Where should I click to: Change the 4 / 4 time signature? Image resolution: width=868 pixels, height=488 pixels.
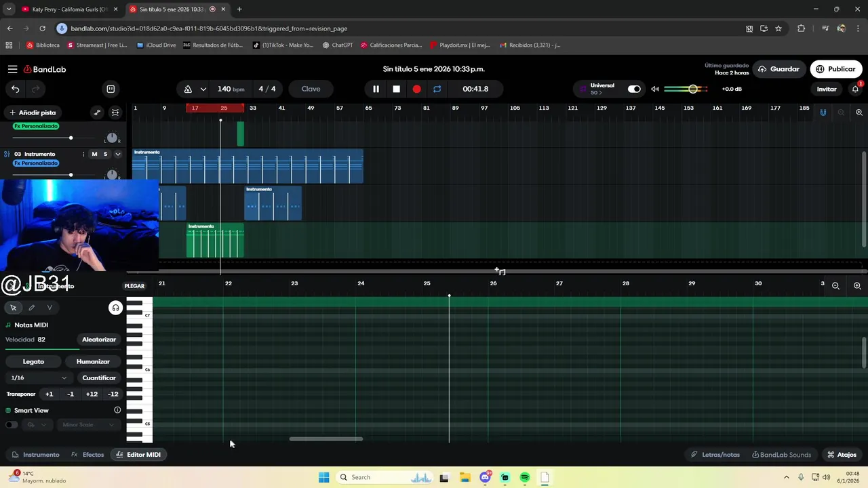pyautogui.click(x=267, y=89)
